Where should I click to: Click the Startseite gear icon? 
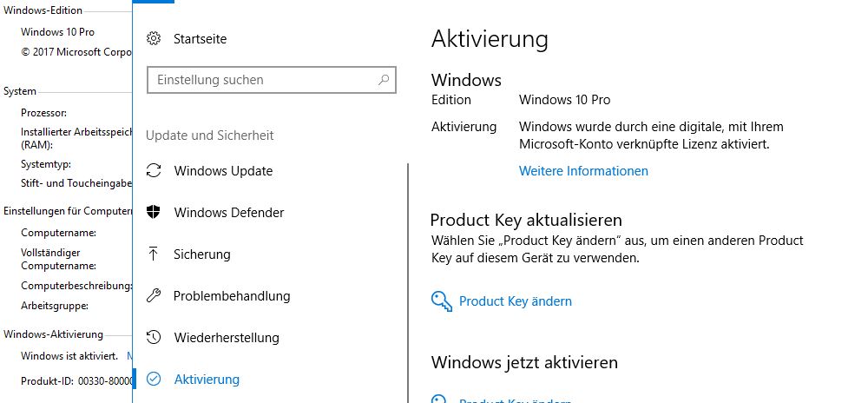(x=154, y=38)
